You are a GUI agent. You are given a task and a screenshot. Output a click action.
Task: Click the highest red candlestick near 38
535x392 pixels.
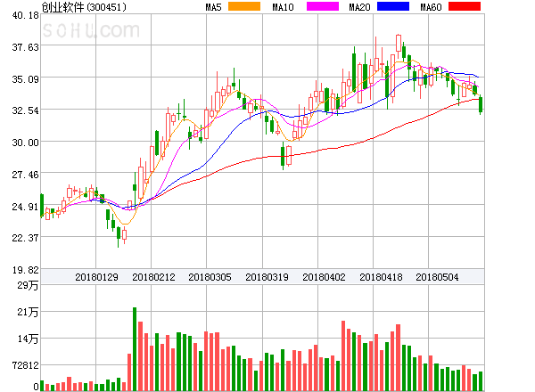tap(399, 43)
